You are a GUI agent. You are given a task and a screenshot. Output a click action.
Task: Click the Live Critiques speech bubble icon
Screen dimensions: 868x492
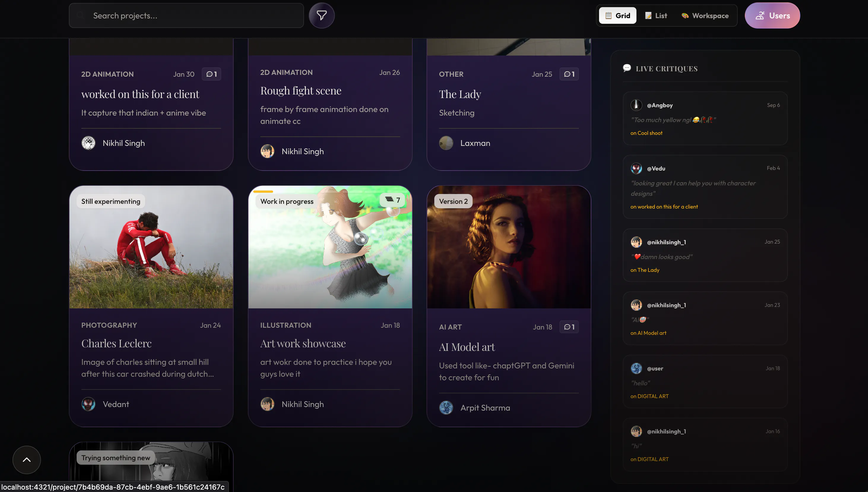tap(627, 68)
